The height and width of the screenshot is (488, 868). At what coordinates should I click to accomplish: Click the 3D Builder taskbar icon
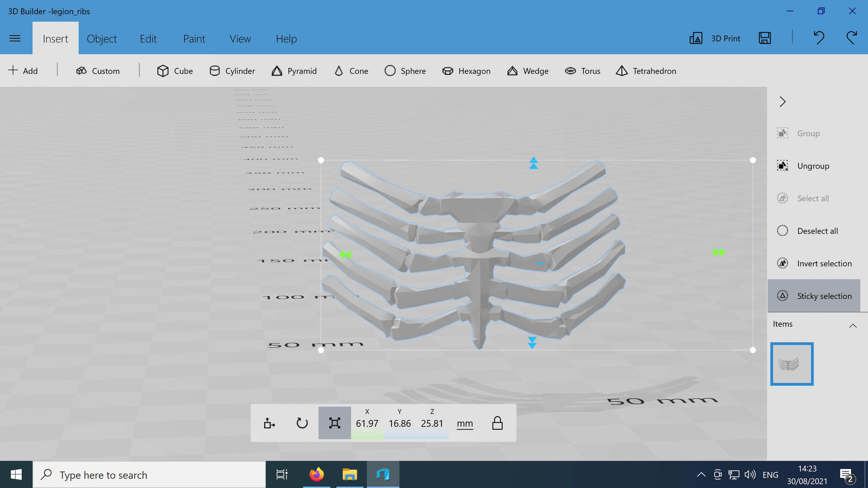(383, 474)
